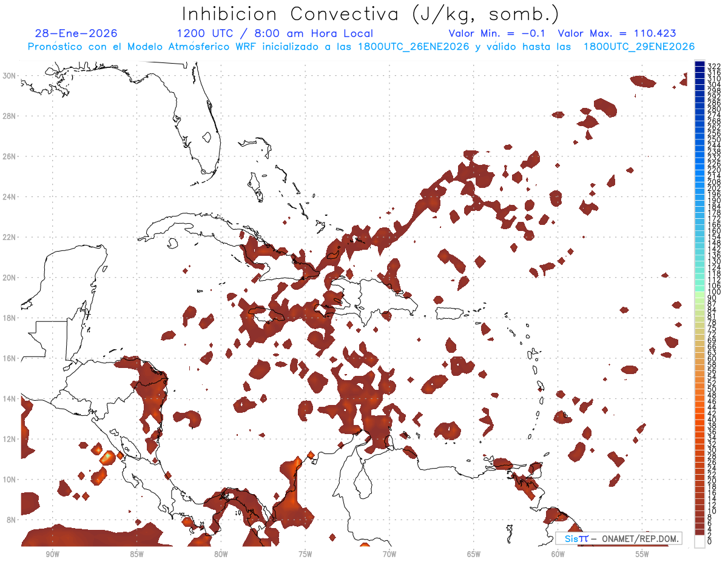The width and height of the screenshot is (728, 562).
Task: Click the '30N' latitude label
Action: click(x=10, y=76)
